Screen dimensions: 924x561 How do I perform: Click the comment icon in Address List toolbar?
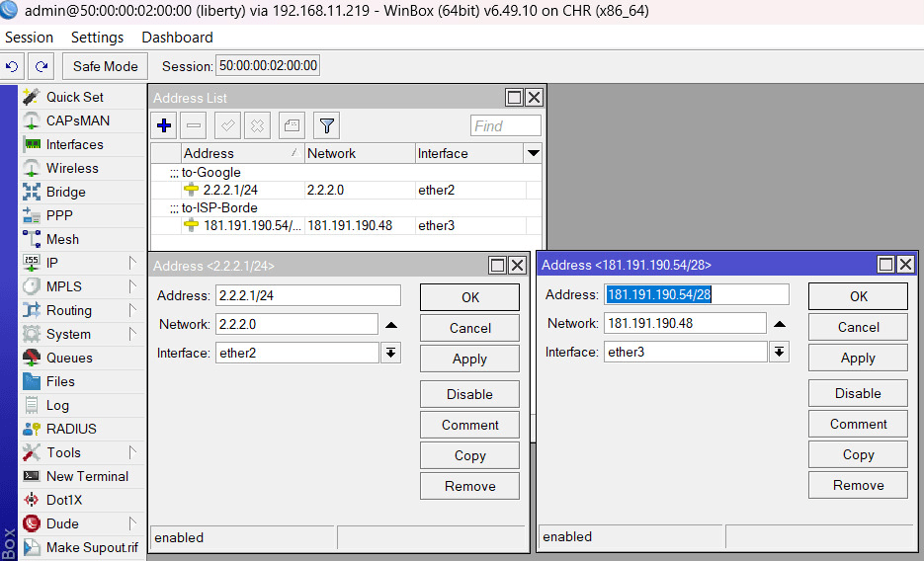click(292, 125)
